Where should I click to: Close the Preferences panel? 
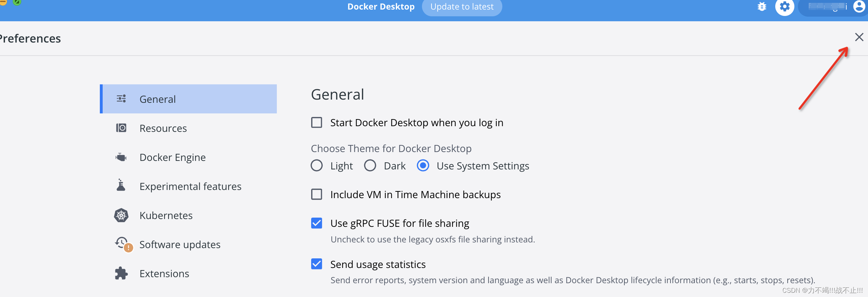859,37
